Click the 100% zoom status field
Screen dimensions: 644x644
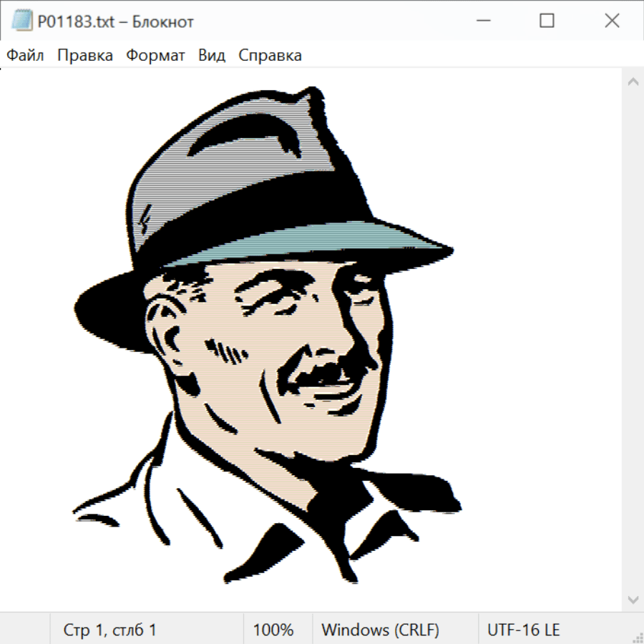click(x=273, y=630)
